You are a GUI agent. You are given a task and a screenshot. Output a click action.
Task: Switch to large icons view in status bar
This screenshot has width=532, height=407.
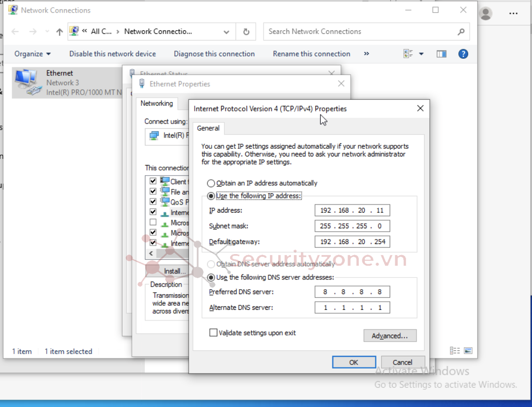(468, 351)
